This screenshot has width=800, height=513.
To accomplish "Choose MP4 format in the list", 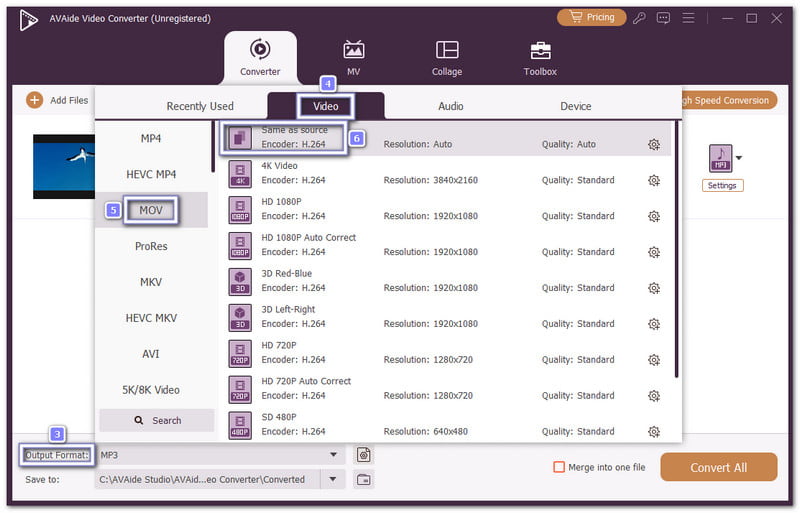I will (x=151, y=138).
